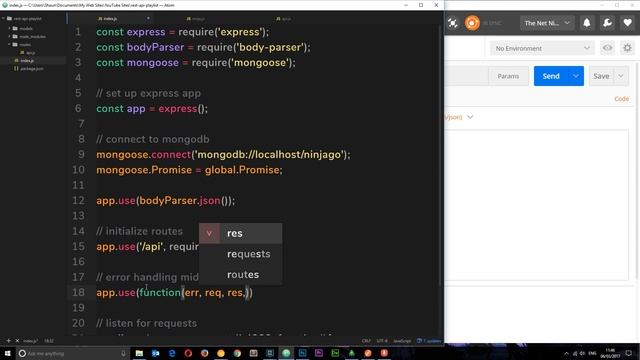
Task: Open Premiere Pro from taskbar
Action: pos(319,353)
